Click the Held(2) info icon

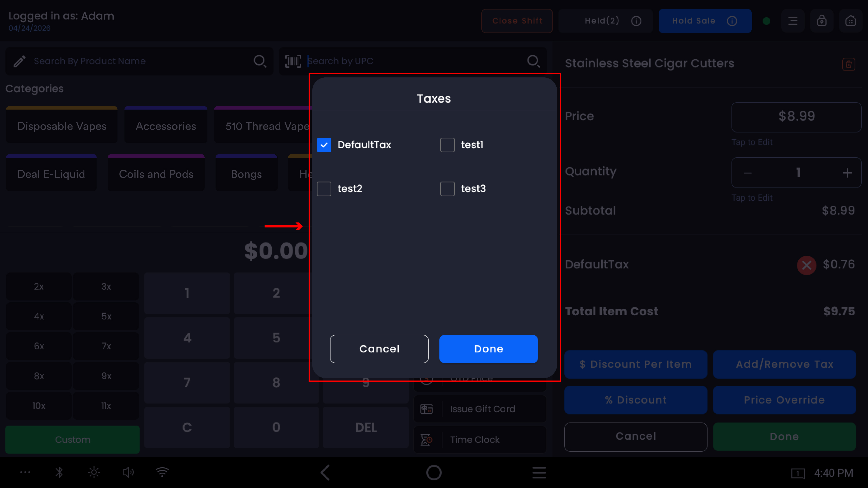(636, 21)
